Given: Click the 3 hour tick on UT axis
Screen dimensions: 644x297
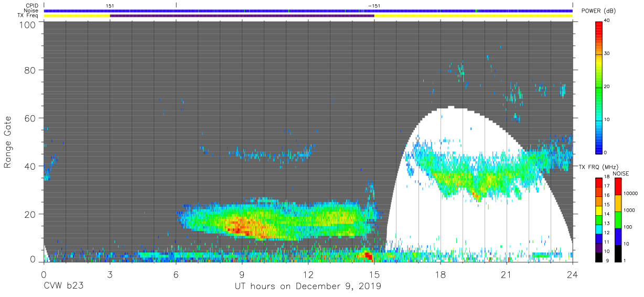Looking at the screenshot, I should (110, 274).
